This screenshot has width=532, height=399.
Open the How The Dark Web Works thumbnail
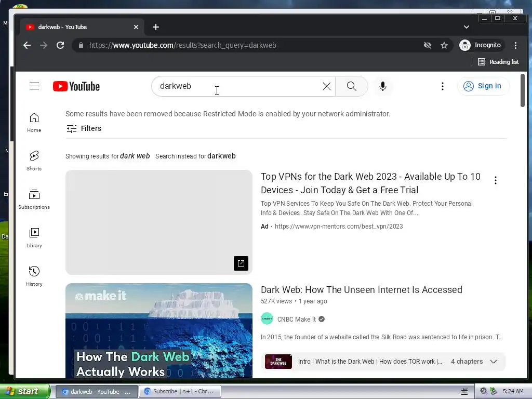(x=159, y=331)
